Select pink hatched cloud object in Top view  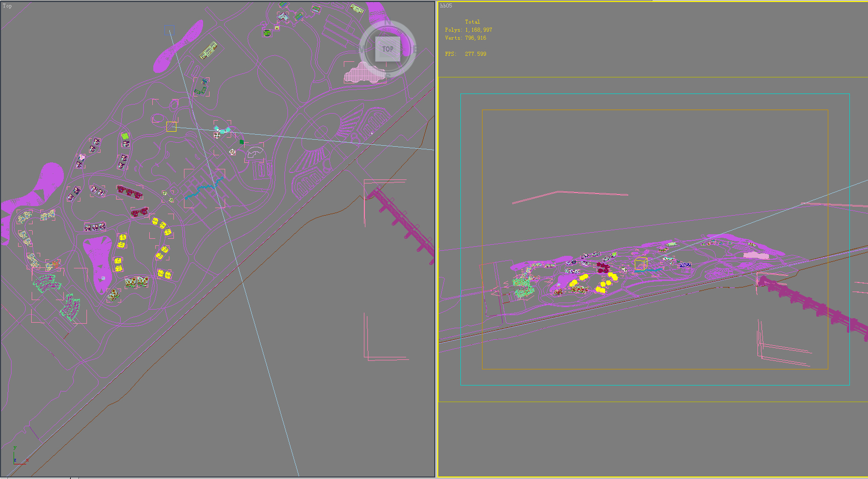coord(364,73)
